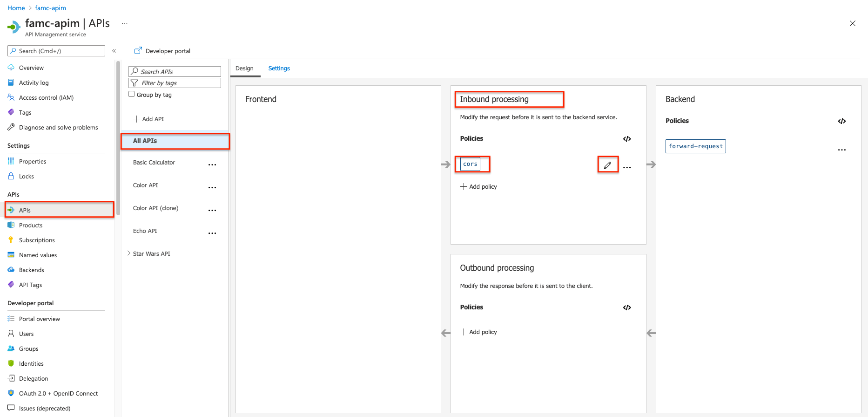
Task: Open the Basic Calculator ellipsis menu
Action: click(x=212, y=164)
